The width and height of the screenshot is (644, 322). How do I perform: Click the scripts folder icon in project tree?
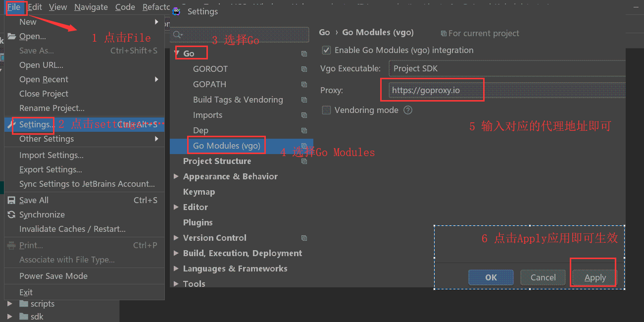(x=24, y=304)
